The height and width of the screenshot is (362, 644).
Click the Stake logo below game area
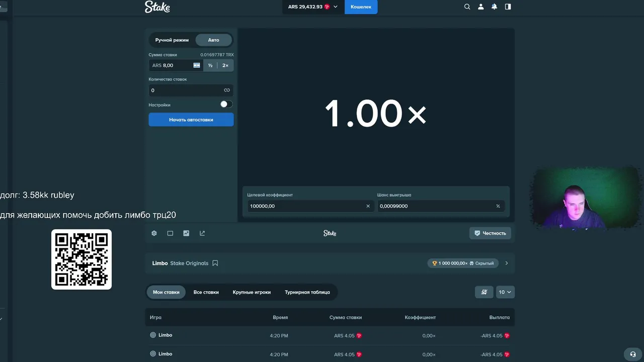(330, 233)
